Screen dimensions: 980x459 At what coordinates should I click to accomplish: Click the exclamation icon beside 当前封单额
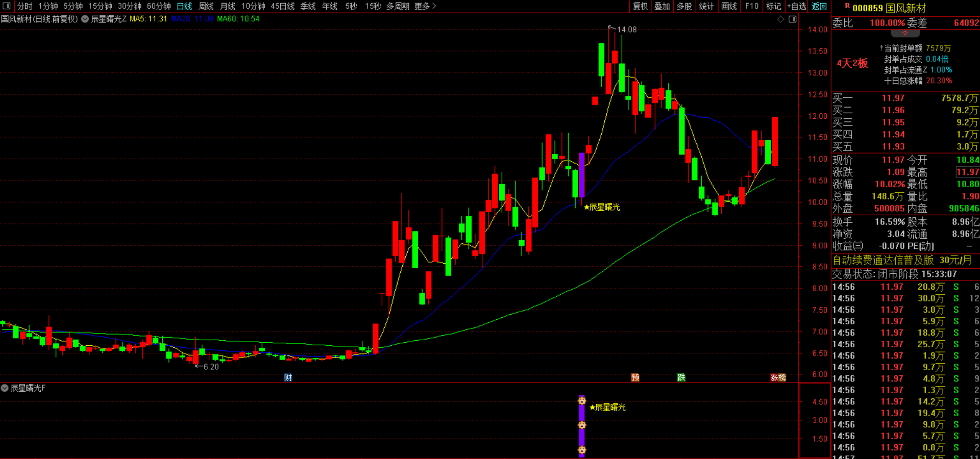[x=881, y=48]
